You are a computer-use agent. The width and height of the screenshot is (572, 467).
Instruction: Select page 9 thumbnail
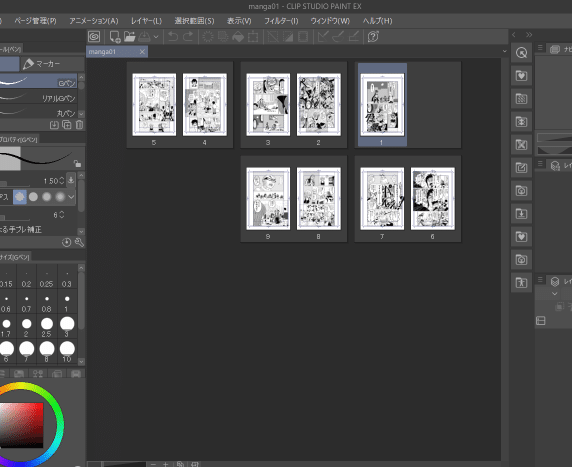(x=268, y=199)
